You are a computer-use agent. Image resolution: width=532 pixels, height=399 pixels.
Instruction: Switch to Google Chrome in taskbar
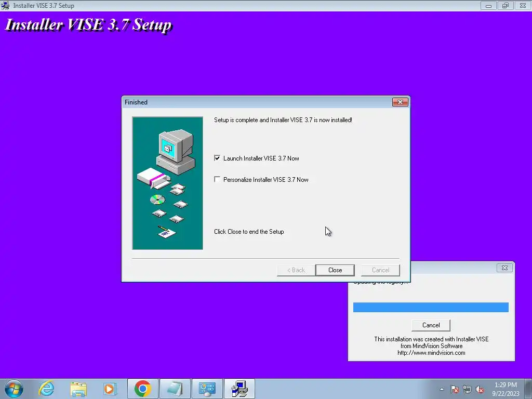pos(143,389)
